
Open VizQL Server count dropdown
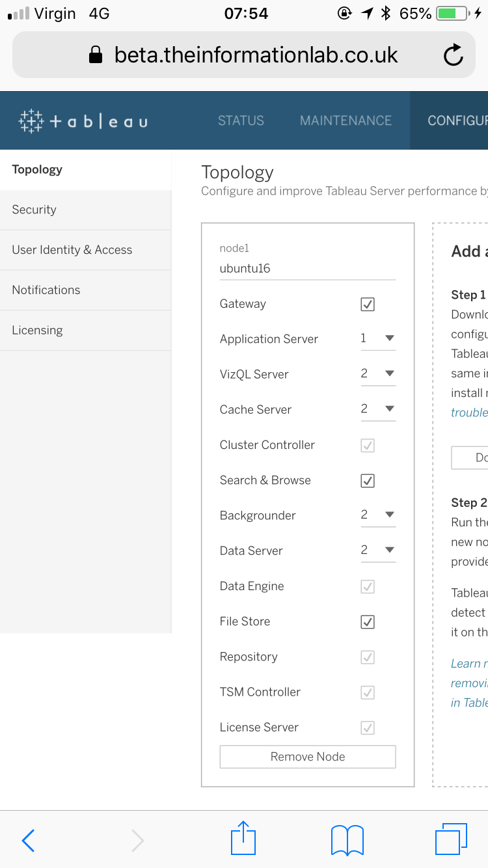click(378, 373)
